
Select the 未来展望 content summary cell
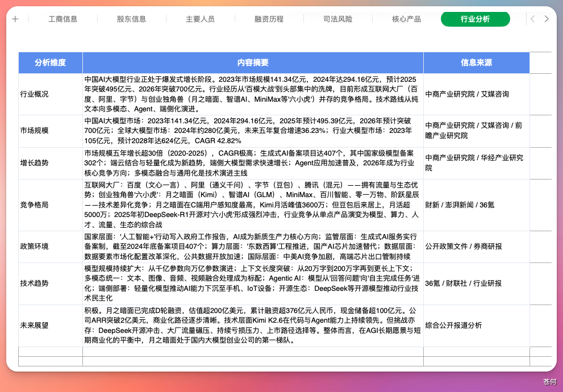[x=253, y=326]
